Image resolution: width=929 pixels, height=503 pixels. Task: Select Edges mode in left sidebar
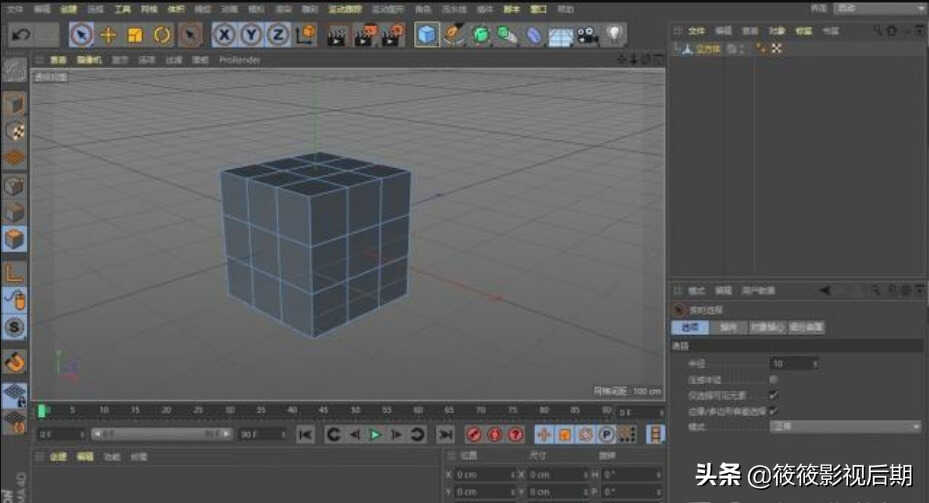click(x=15, y=213)
